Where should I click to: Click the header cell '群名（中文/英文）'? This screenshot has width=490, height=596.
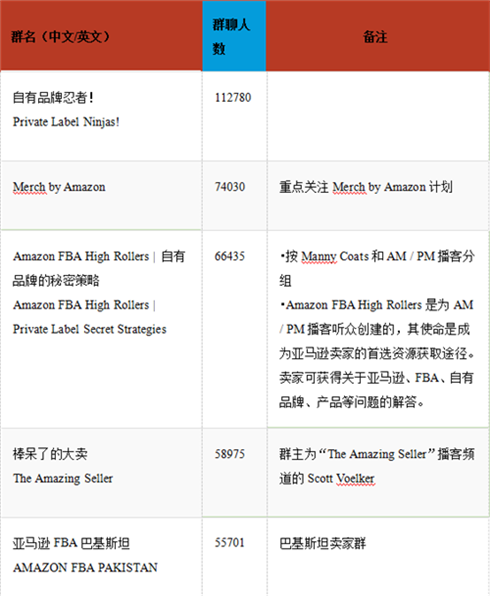tap(101, 36)
